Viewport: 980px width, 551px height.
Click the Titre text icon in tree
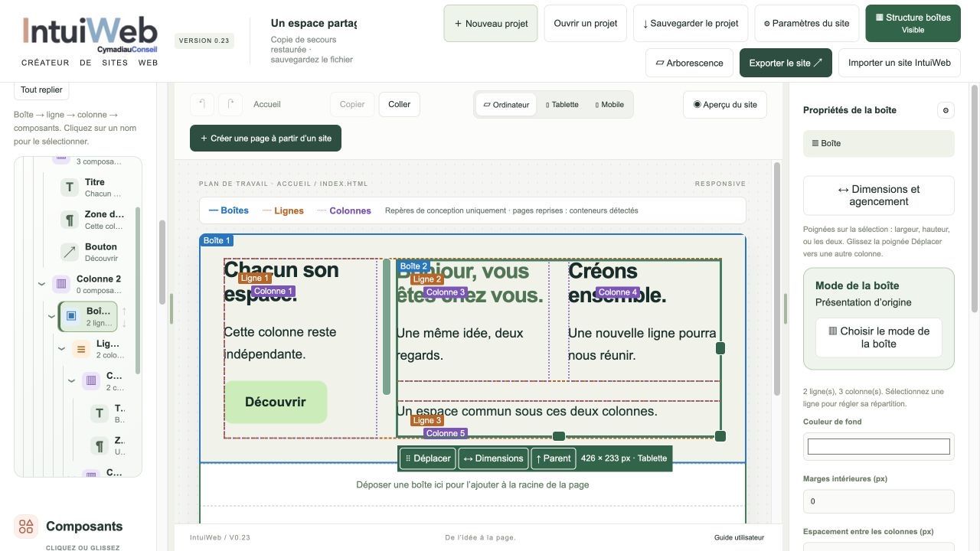click(x=70, y=187)
